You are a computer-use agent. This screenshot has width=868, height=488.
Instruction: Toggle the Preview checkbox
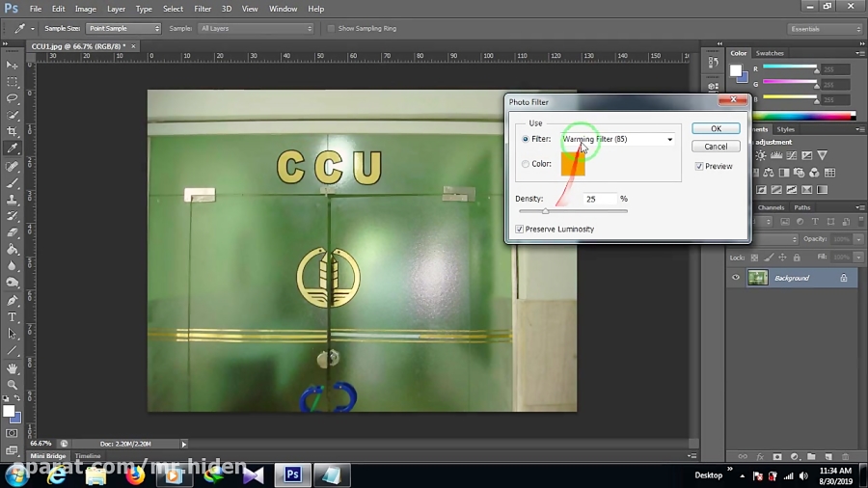click(x=699, y=166)
